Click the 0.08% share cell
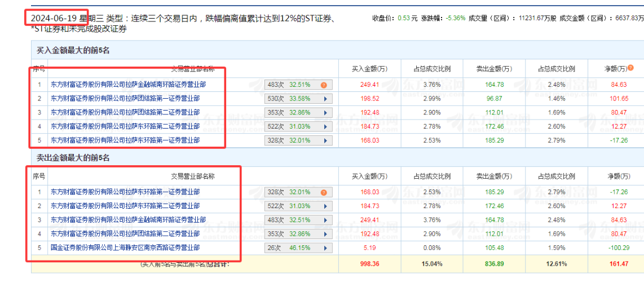644x282 pixels. 432,248
